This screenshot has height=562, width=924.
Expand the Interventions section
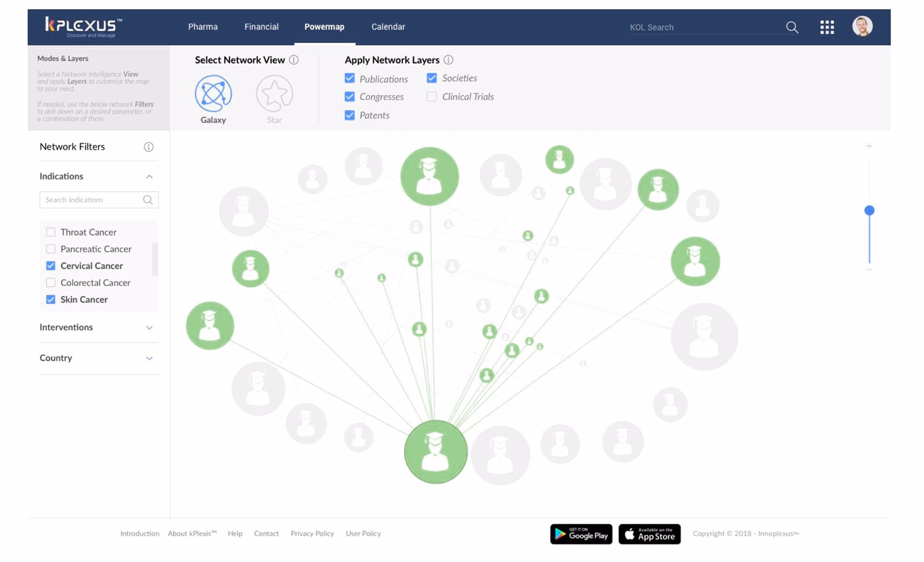click(148, 327)
